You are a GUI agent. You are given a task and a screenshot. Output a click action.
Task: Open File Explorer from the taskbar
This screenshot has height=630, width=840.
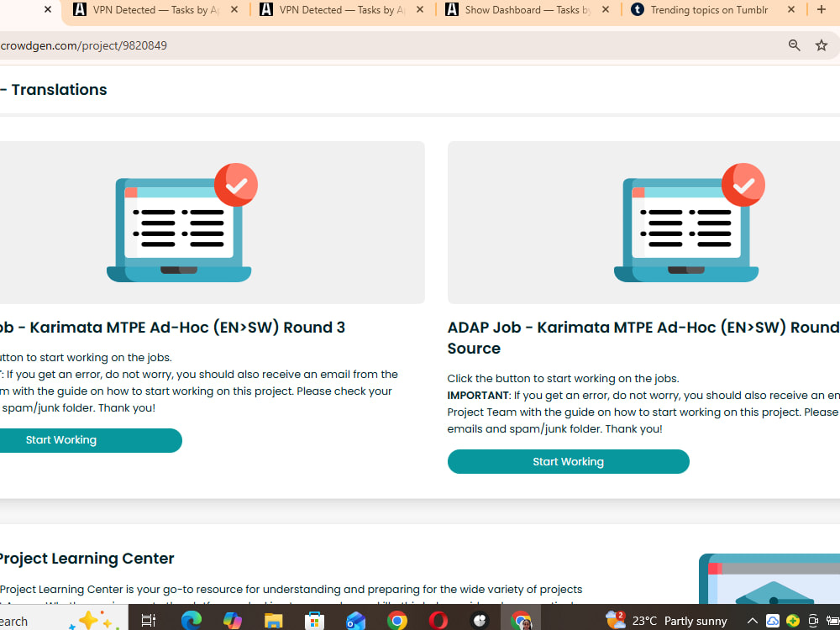click(274, 621)
